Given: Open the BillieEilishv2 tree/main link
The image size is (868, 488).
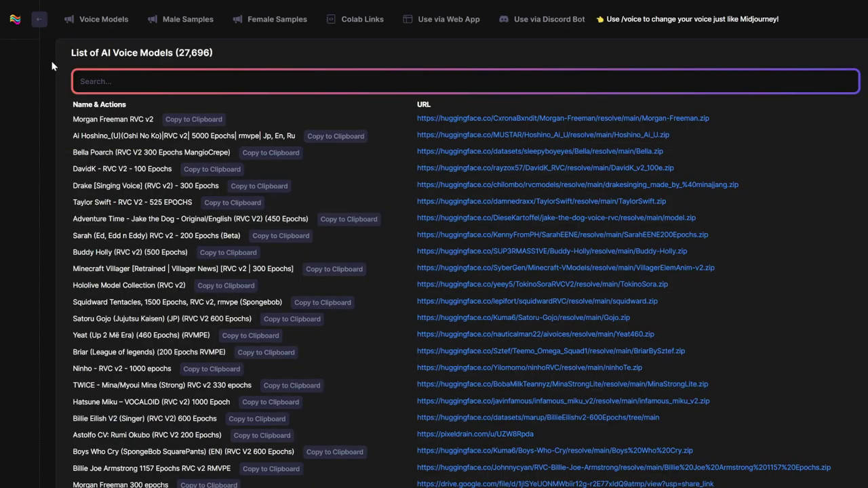Looking at the screenshot, I should tap(538, 418).
